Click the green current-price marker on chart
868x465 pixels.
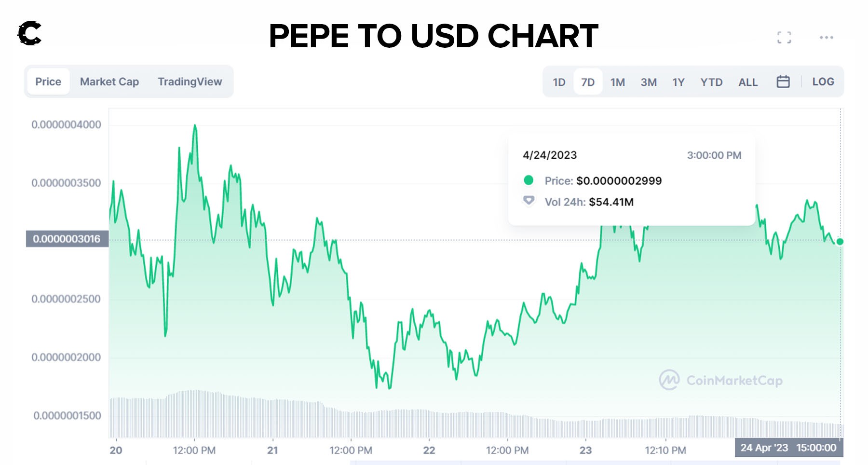[840, 242]
